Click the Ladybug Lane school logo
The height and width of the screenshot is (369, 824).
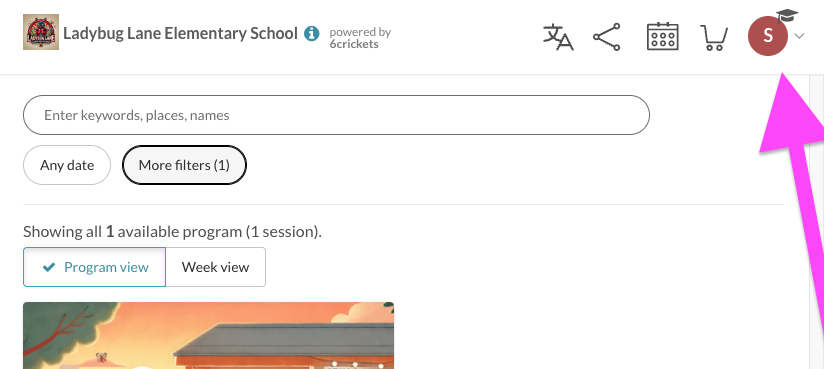click(41, 32)
